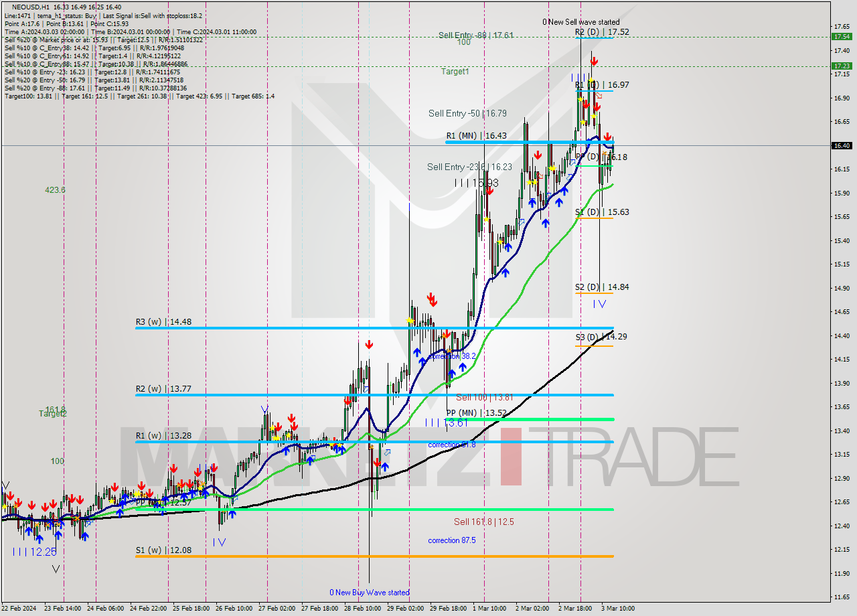
Task: Click the '2 Mar 18:00' time axis label
Action: coord(574,609)
